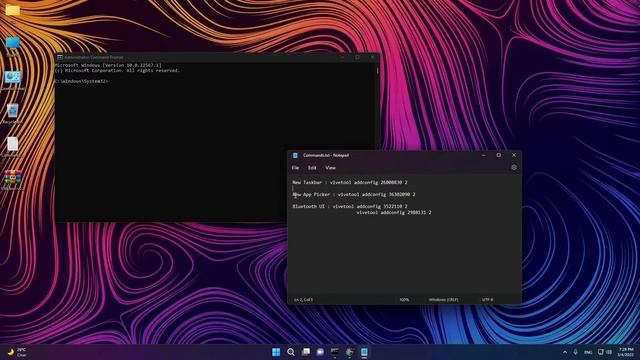Select the WinRAR archive desktop icon
This screenshot has height=360, width=640.
tap(13, 178)
